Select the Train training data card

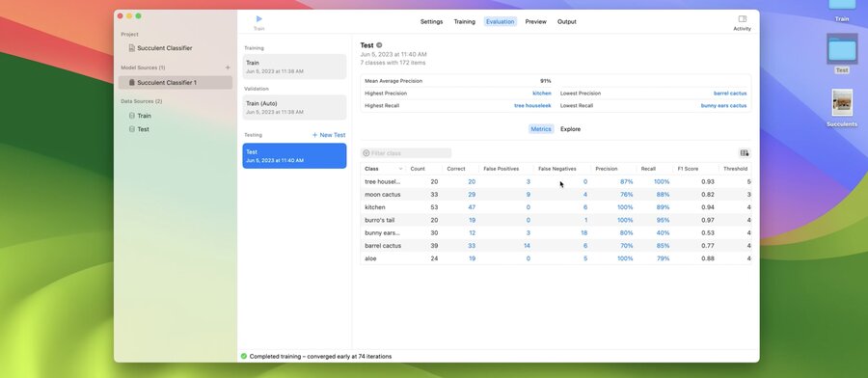point(294,67)
